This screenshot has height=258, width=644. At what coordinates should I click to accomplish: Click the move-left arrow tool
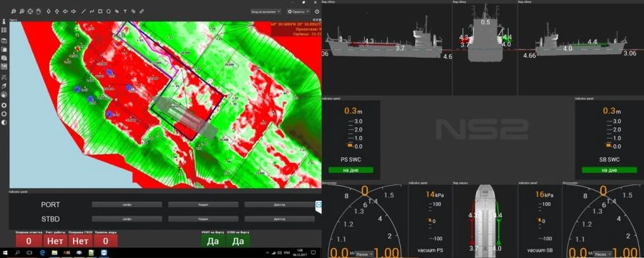(65, 11)
